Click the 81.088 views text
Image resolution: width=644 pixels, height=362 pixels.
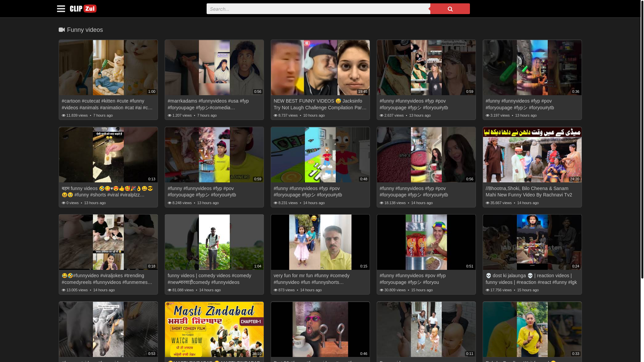pyautogui.click(x=183, y=290)
